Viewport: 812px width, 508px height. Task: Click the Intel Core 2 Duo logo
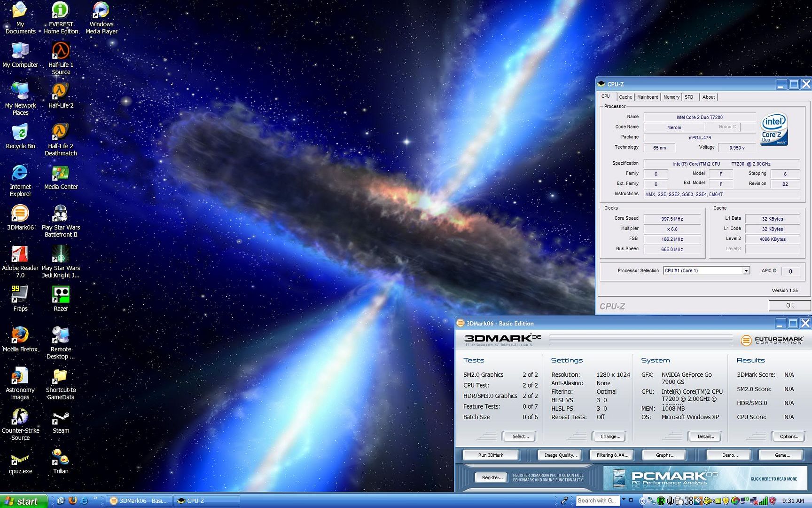tap(774, 129)
